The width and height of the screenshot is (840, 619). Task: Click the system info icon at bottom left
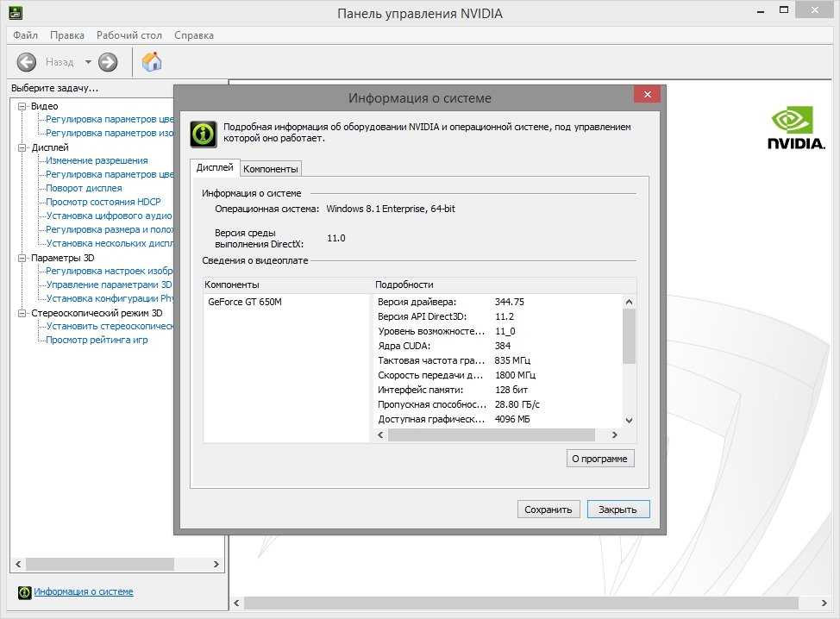coord(25,592)
